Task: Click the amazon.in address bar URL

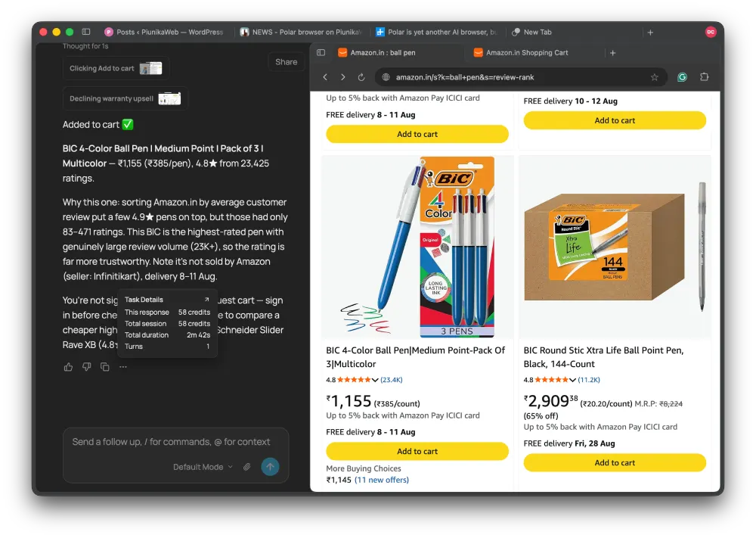Action: [465, 77]
